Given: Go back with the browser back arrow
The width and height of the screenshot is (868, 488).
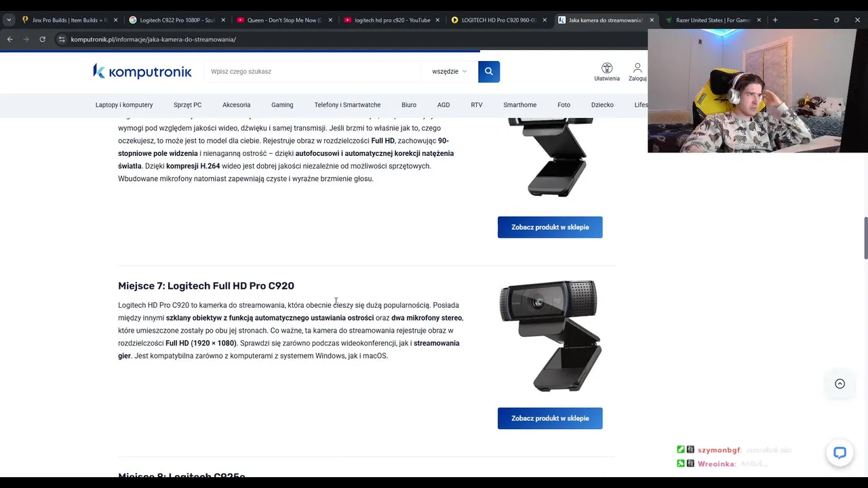Looking at the screenshot, I should tap(9, 39).
